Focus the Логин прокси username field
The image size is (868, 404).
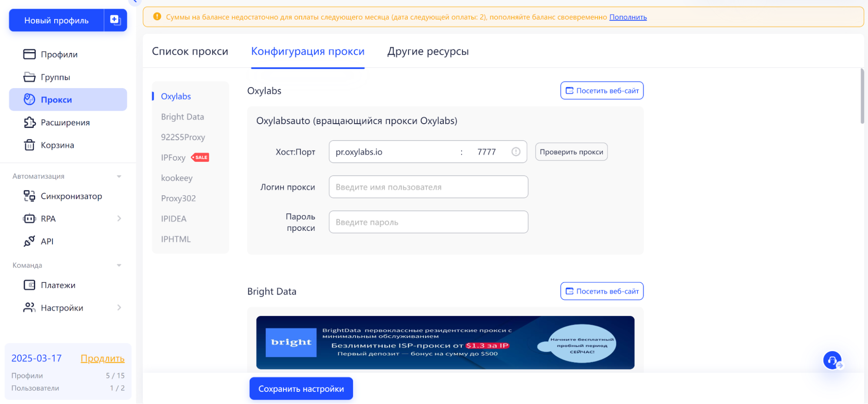click(429, 187)
